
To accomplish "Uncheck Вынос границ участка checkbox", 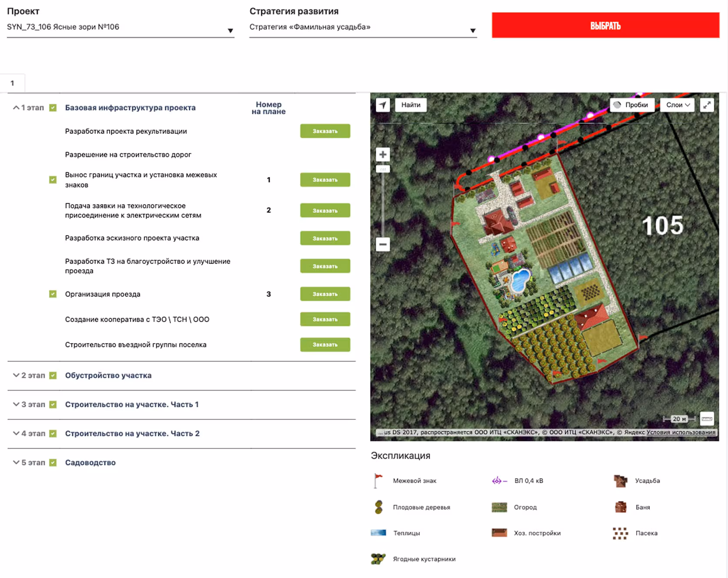I will pyautogui.click(x=53, y=179).
